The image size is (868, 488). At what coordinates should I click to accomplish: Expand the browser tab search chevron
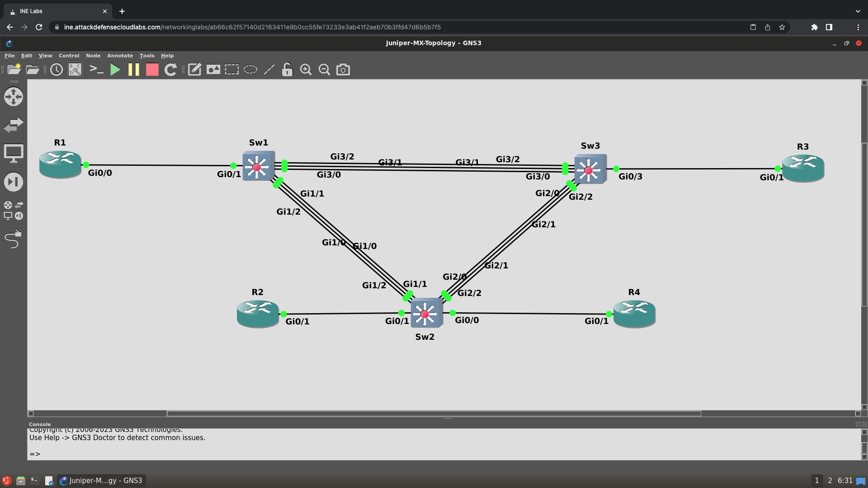point(858,11)
